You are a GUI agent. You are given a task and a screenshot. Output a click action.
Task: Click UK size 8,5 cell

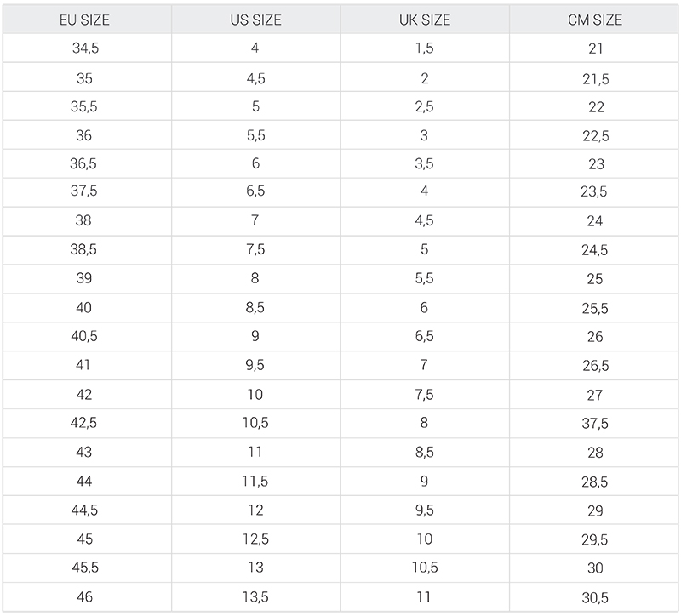425,453
